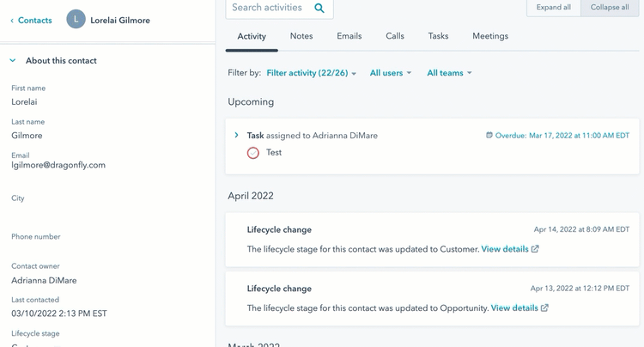Click external link icon beside Opportunity View details
The width and height of the screenshot is (644, 347).
(544, 307)
